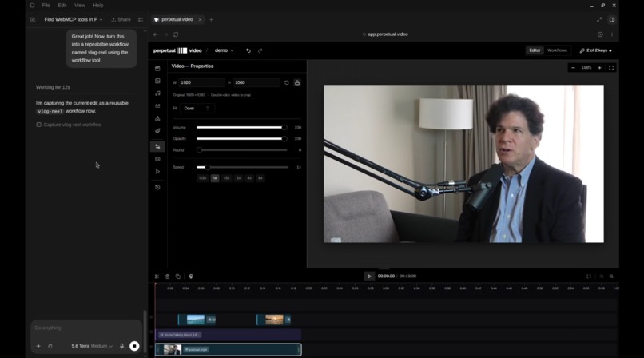The height and width of the screenshot is (358, 644).
Task: Open the color palette timeline tool
Action: coord(191,276)
